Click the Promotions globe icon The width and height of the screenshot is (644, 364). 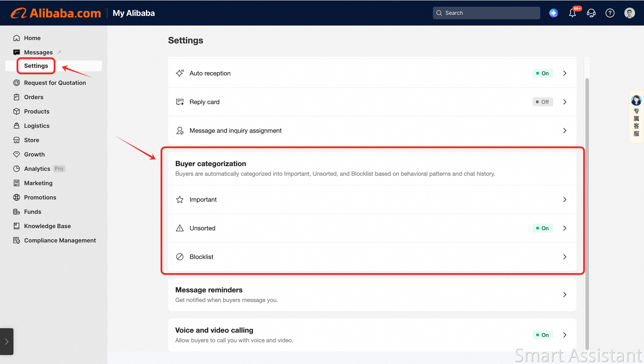pyautogui.click(x=17, y=197)
